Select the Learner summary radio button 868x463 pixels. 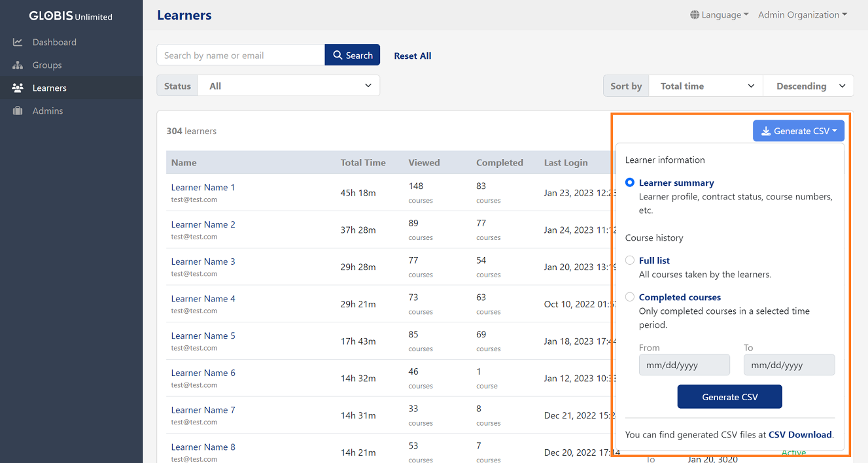coord(629,182)
